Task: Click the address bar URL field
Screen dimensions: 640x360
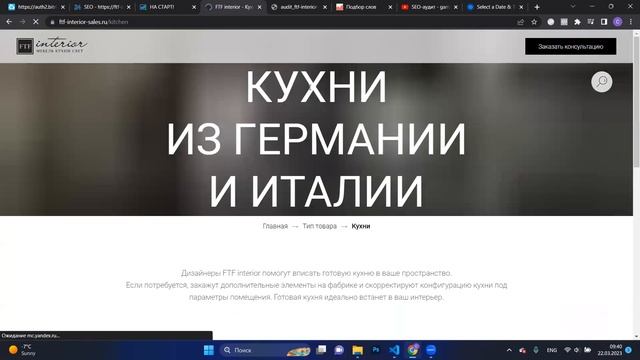Action: coord(282,22)
